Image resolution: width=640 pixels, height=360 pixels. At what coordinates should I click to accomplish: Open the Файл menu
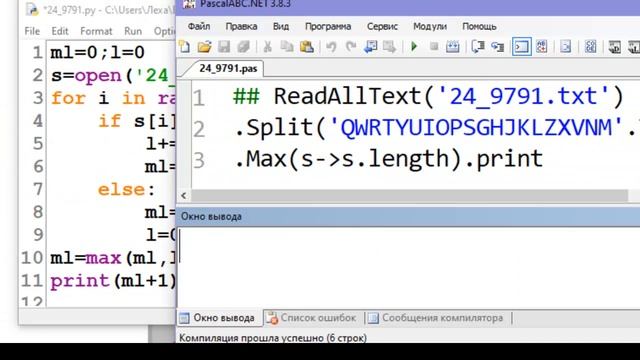click(x=199, y=27)
